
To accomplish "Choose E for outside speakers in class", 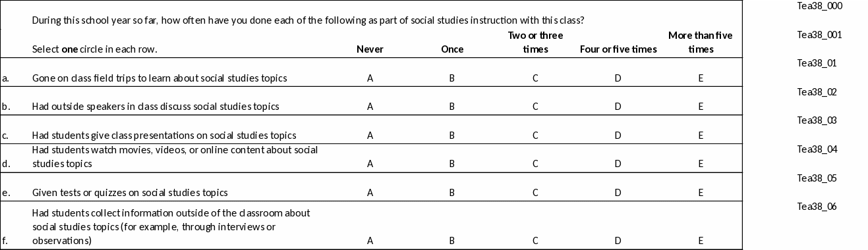I will coord(701,107).
